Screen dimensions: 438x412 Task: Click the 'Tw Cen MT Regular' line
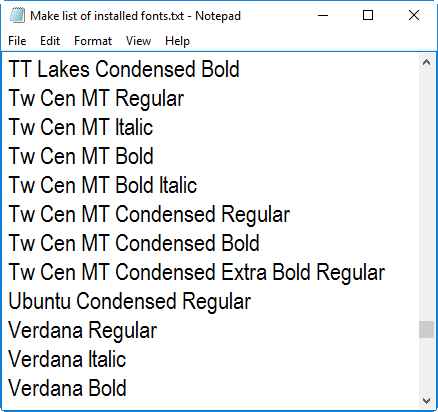pyautogui.click(x=96, y=98)
